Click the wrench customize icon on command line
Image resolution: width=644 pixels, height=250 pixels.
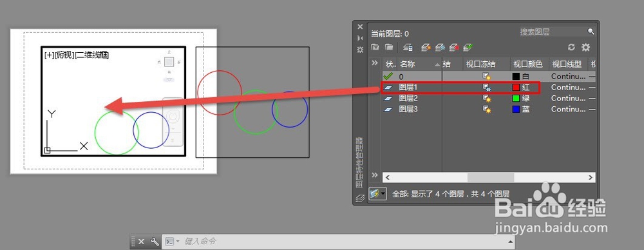click(155, 242)
